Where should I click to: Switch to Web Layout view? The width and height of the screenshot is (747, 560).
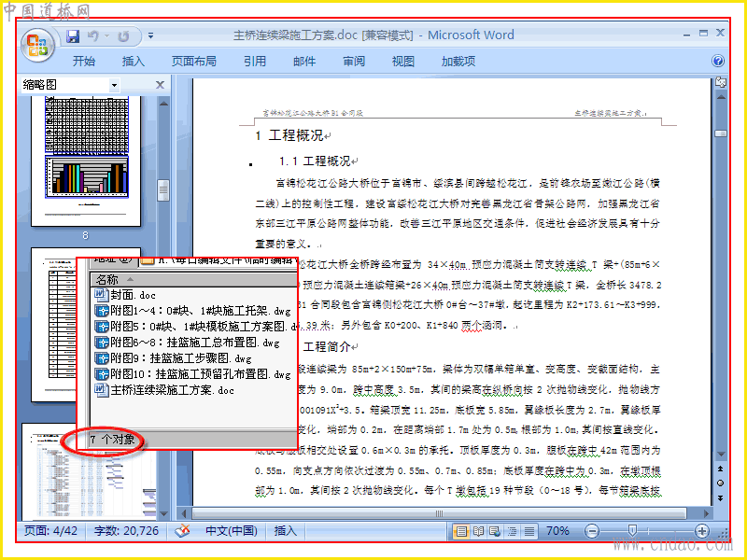pos(495,531)
